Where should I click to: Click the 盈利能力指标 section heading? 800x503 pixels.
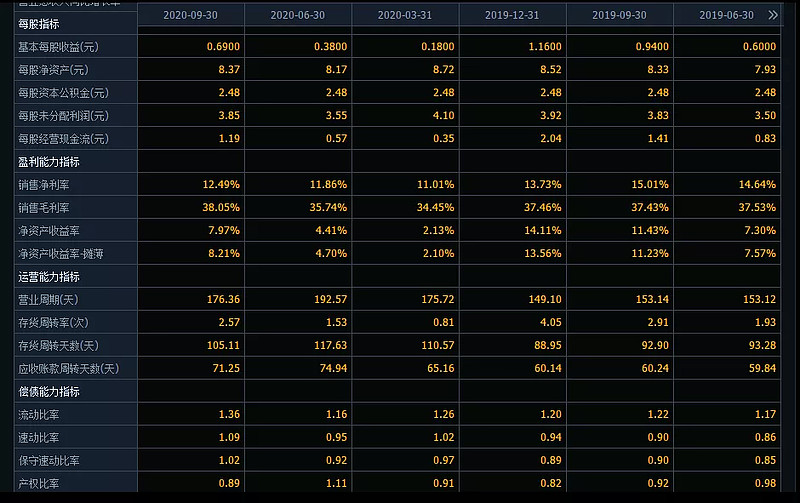(x=48, y=161)
